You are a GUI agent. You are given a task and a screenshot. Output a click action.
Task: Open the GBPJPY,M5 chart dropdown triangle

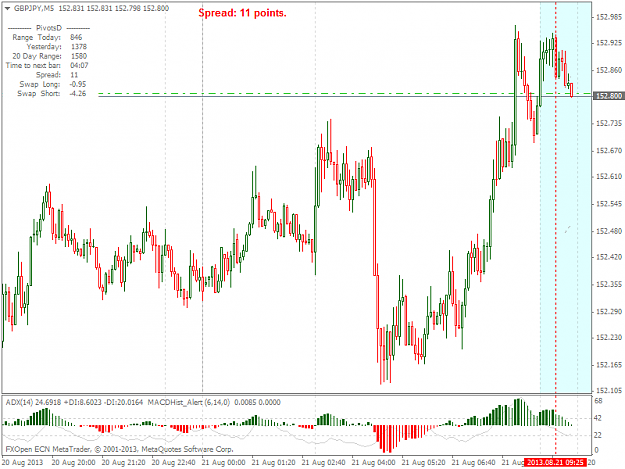coord(7,8)
